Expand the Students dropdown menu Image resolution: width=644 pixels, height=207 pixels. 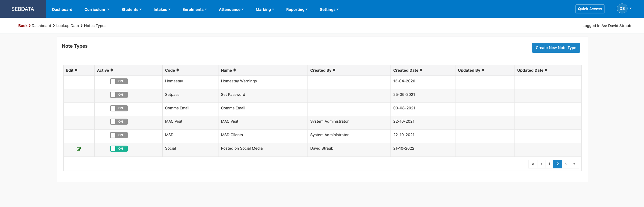tap(131, 10)
